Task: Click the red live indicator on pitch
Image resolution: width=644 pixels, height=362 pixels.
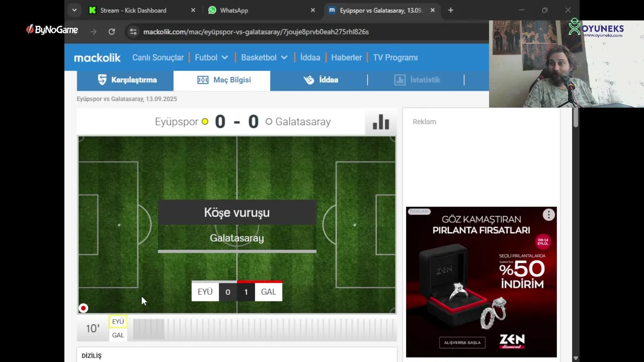Action: point(84,308)
